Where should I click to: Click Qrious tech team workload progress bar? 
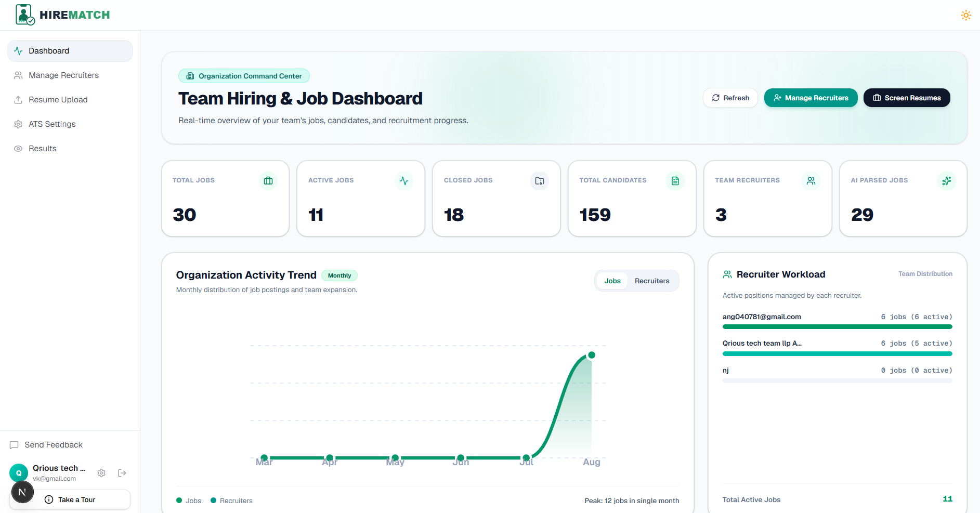(x=837, y=354)
